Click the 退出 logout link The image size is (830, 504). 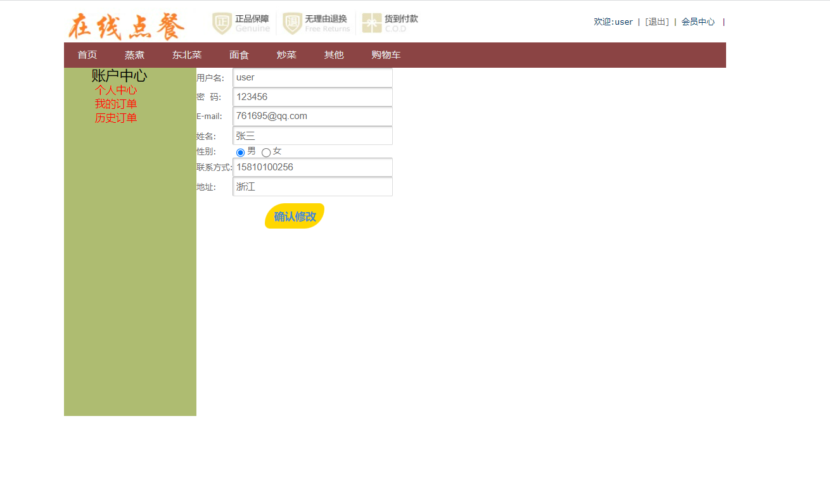(657, 22)
